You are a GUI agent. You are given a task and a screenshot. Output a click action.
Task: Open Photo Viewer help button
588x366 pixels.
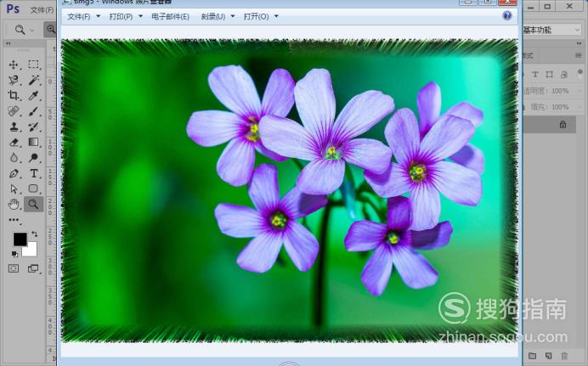(x=507, y=15)
